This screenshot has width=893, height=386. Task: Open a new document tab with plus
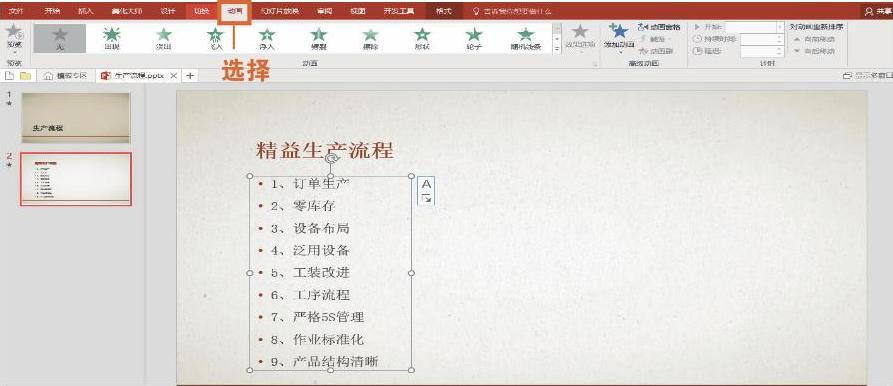click(x=190, y=75)
